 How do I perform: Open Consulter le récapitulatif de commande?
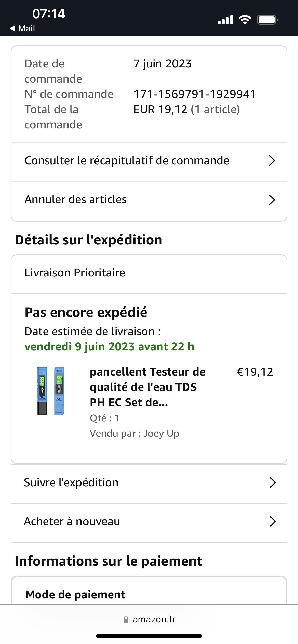coord(127,161)
